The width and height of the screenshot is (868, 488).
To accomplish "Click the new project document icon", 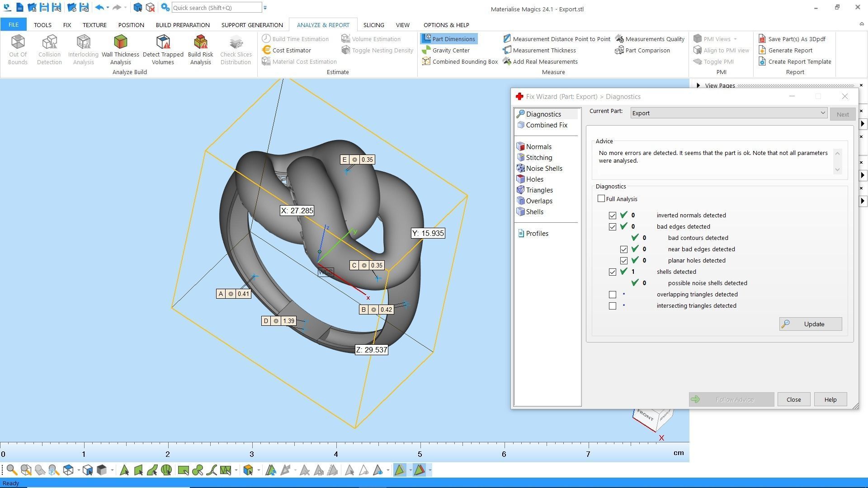I will coord(19,7).
